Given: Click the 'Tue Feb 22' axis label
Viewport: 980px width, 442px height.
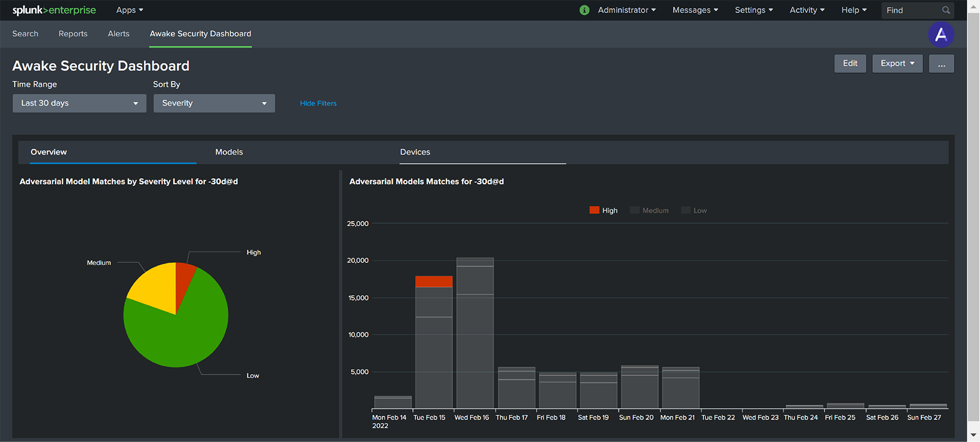Looking at the screenshot, I should coord(718,418).
